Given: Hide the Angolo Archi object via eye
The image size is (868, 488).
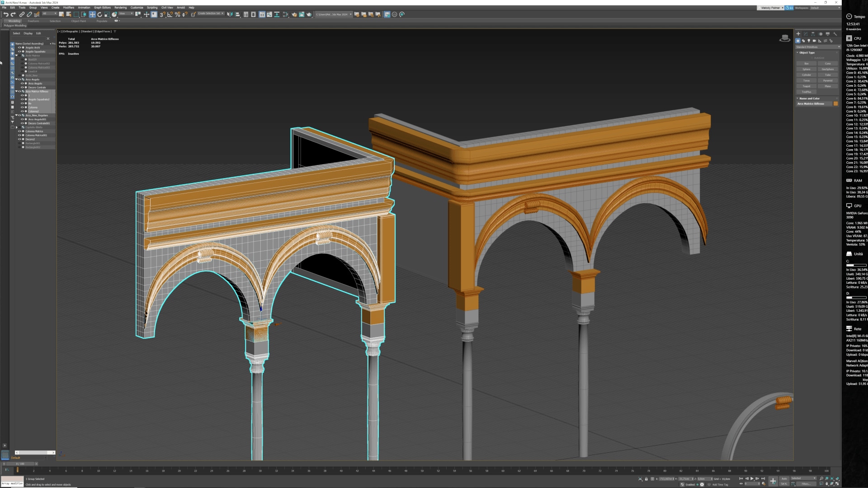Looking at the screenshot, I should tap(19, 47).
